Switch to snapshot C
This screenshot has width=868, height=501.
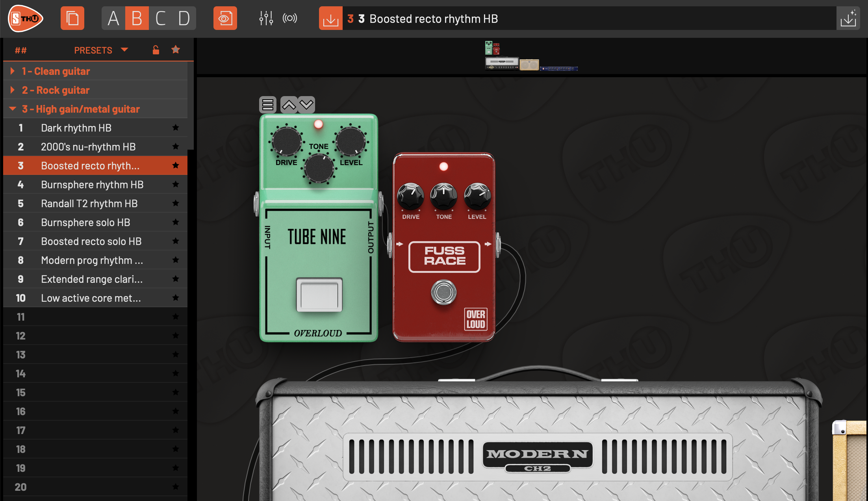click(161, 19)
